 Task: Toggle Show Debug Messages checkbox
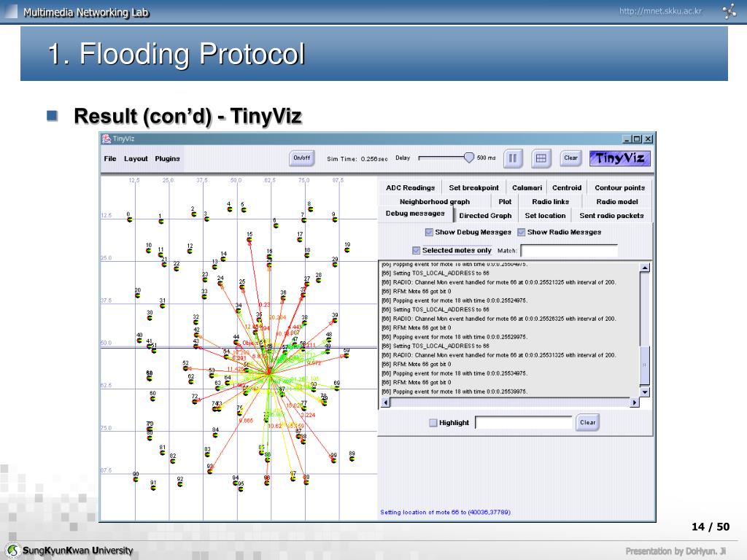click(x=429, y=232)
